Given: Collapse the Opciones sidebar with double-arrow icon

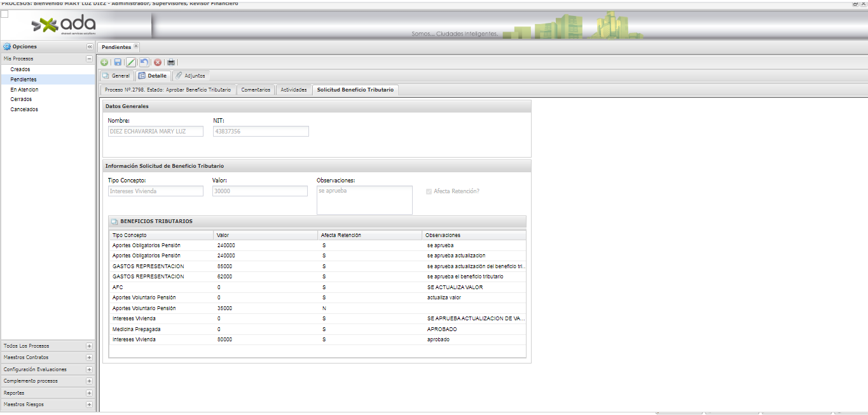Looking at the screenshot, I should 90,47.
